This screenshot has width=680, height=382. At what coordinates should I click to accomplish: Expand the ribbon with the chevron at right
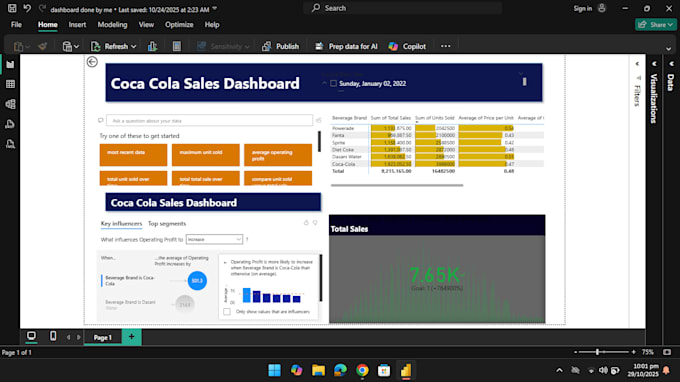[x=668, y=49]
